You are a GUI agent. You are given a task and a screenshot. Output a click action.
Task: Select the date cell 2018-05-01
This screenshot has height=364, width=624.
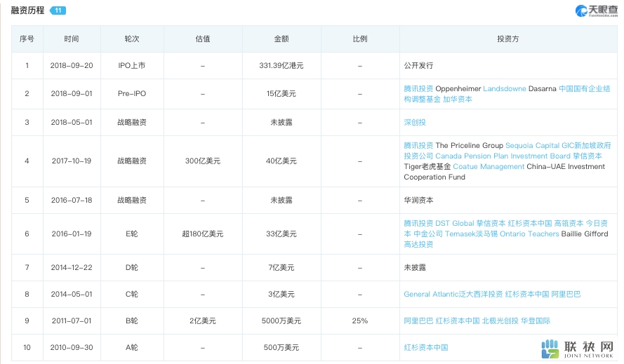72,122
